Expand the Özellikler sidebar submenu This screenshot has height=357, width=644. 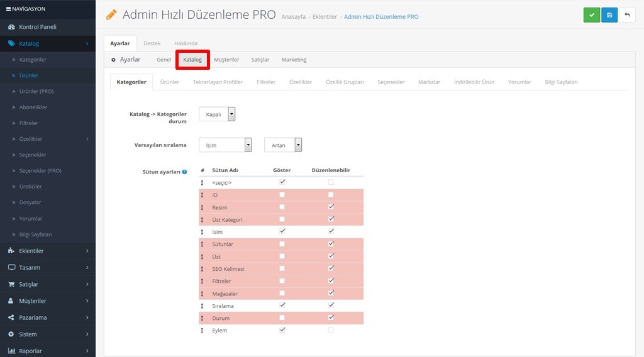point(87,139)
